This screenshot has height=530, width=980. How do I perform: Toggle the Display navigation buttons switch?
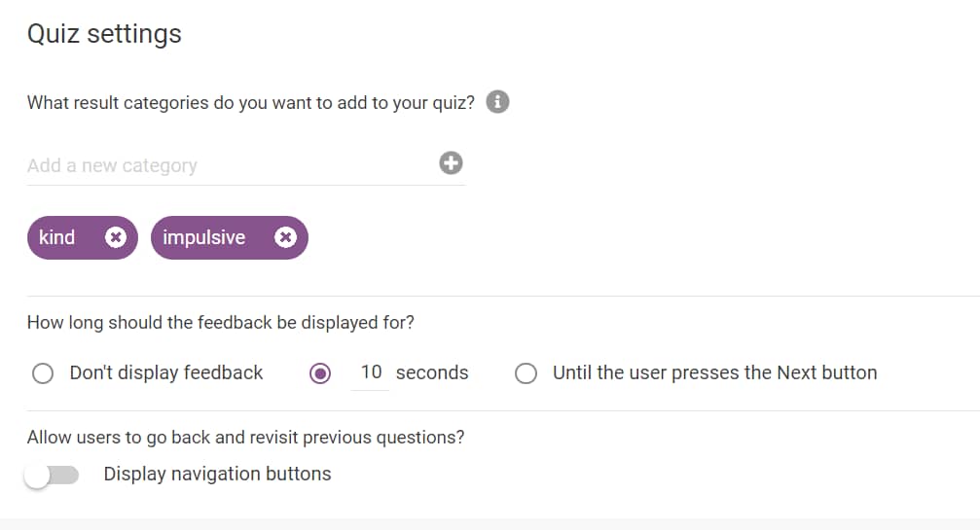[x=52, y=476]
